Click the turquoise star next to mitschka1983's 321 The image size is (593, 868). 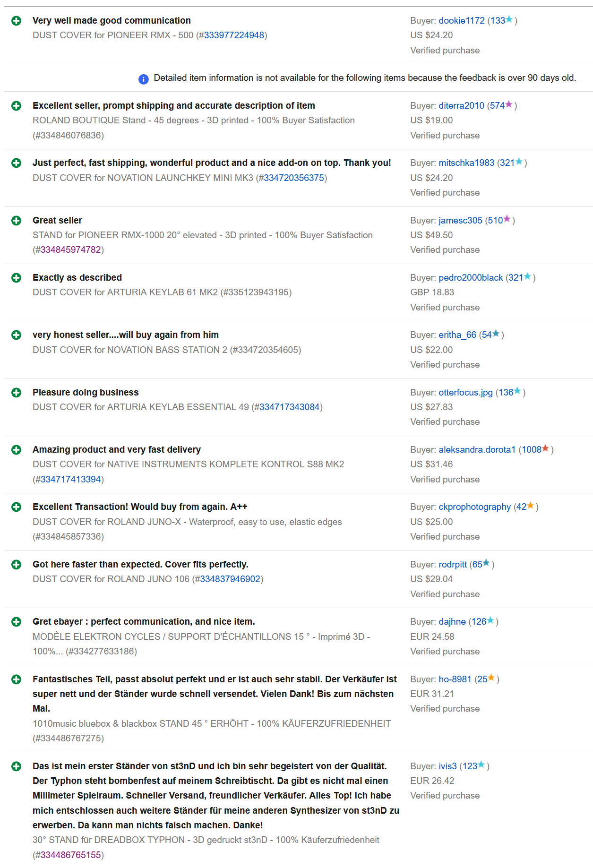[x=519, y=162]
